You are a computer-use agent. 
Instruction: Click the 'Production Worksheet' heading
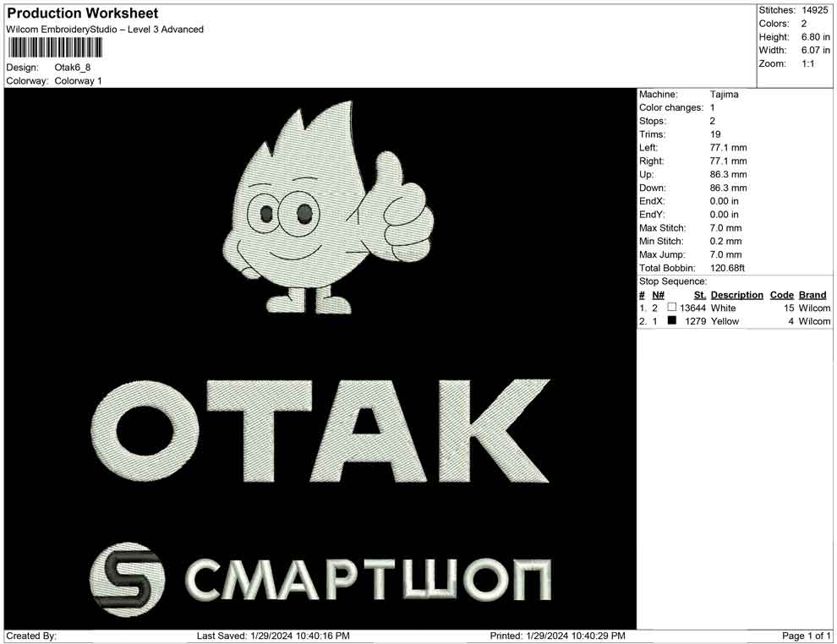pos(83,14)
